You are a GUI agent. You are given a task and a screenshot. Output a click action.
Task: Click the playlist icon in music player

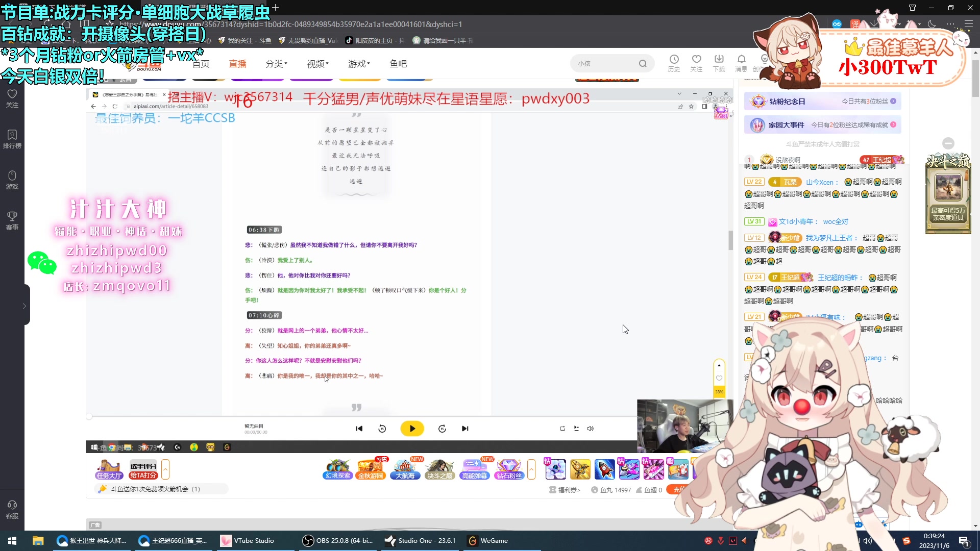(x=576, y=429)
